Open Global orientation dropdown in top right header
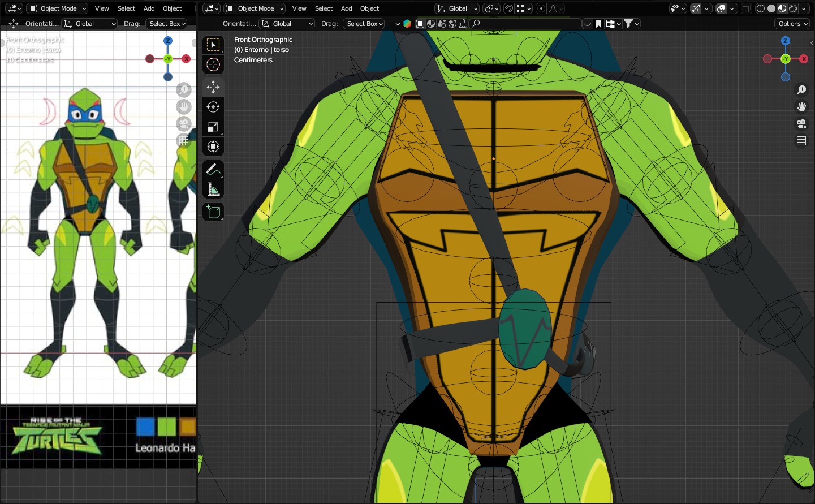Viewport: 815px width, 504px height. (457, 8)
